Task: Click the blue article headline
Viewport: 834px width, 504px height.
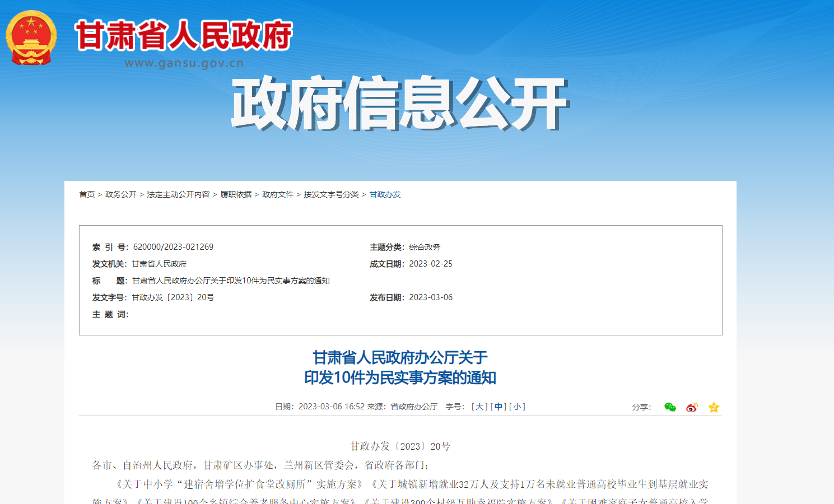Action: (x=400, y=367)
